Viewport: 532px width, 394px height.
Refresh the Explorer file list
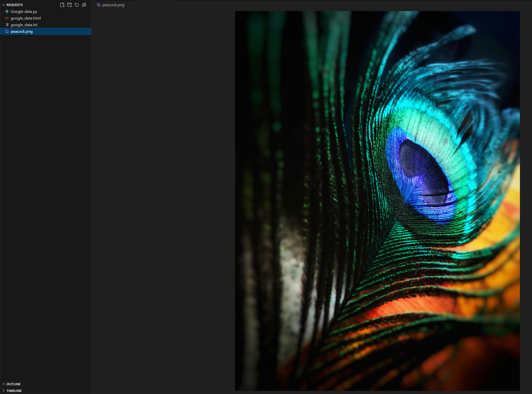pyautogui.click(x=77, y=5)
